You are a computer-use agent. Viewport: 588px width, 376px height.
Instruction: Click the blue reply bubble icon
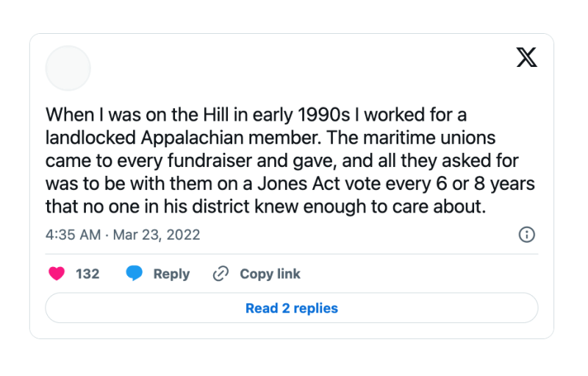click(x=134, y=273)
